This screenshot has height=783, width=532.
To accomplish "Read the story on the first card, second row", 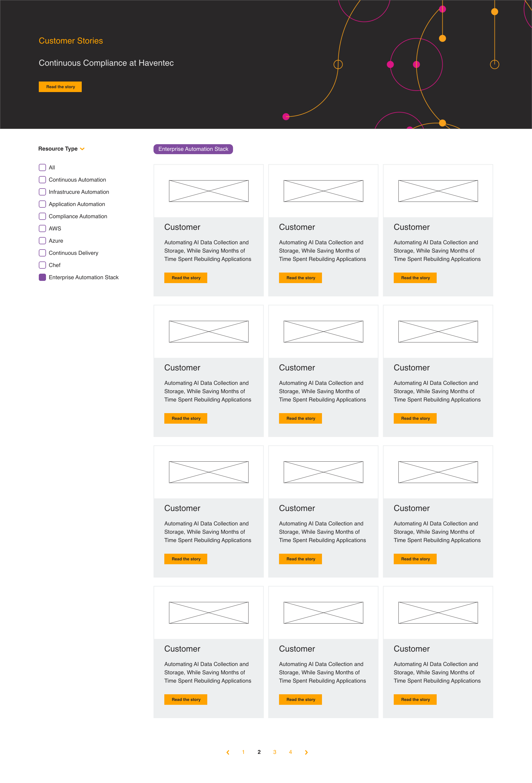I will [186, 418].
